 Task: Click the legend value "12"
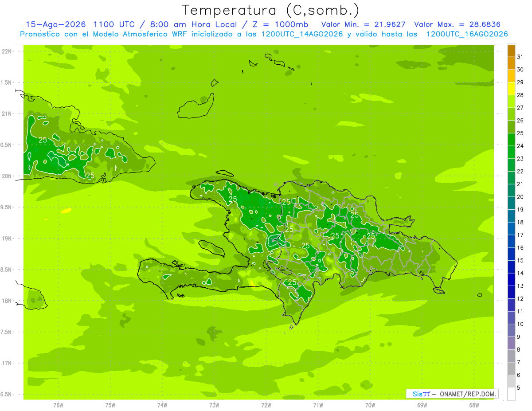point(520,299)
